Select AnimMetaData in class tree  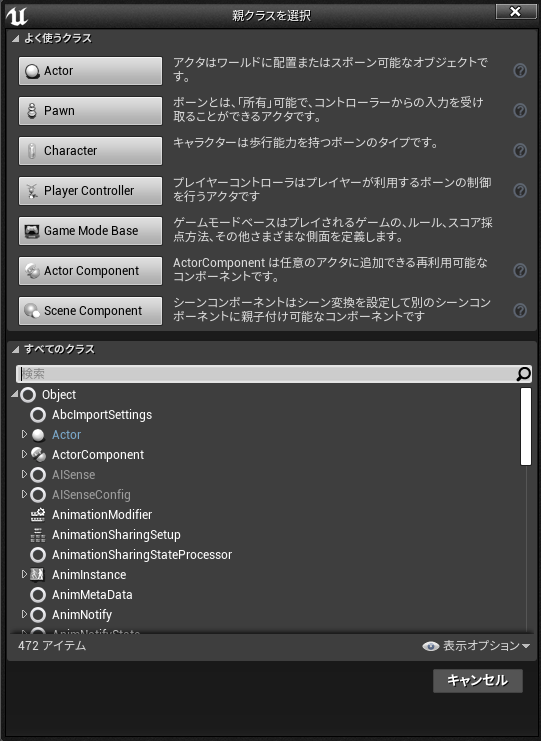tap(92, 595)
